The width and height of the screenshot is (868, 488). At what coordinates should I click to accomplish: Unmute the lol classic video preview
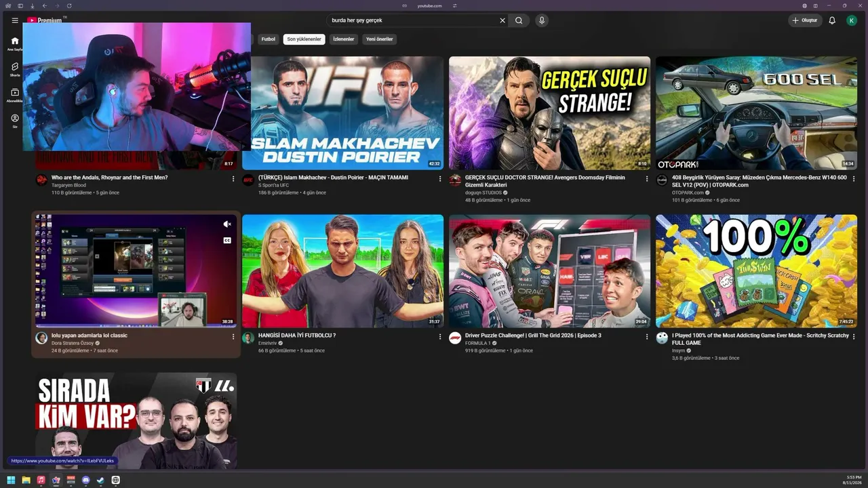tap(227, 224)
